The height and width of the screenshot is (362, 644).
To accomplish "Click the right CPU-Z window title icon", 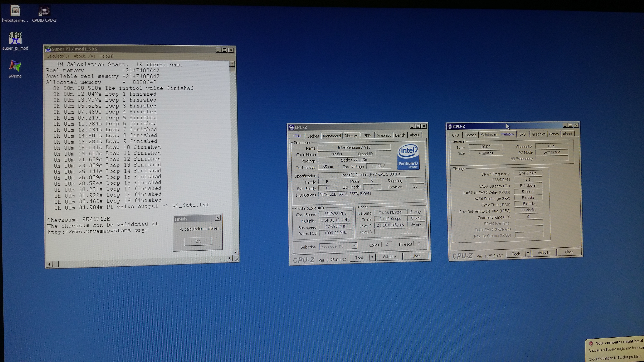I will point(450,126).
